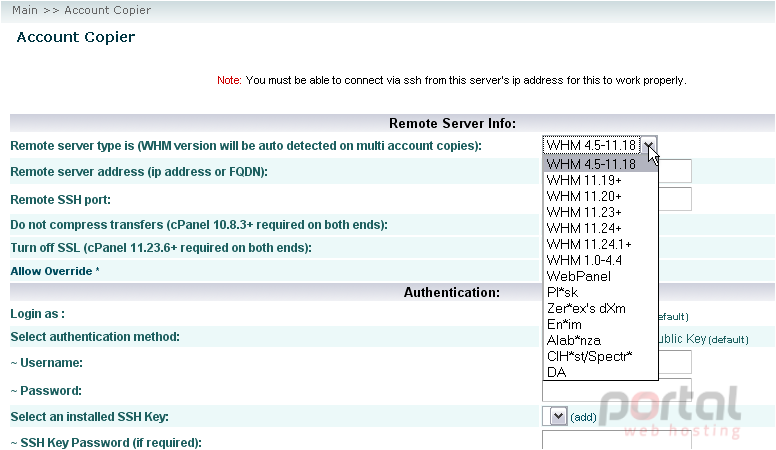Screen dimensions: 776x450
Task: Click the Account Copier page heading
Action: click(76, 37)
